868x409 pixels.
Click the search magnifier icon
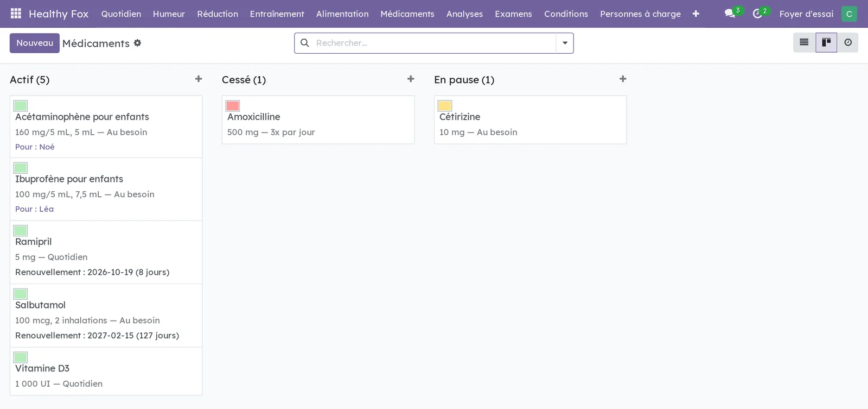[x=305, y=43]
